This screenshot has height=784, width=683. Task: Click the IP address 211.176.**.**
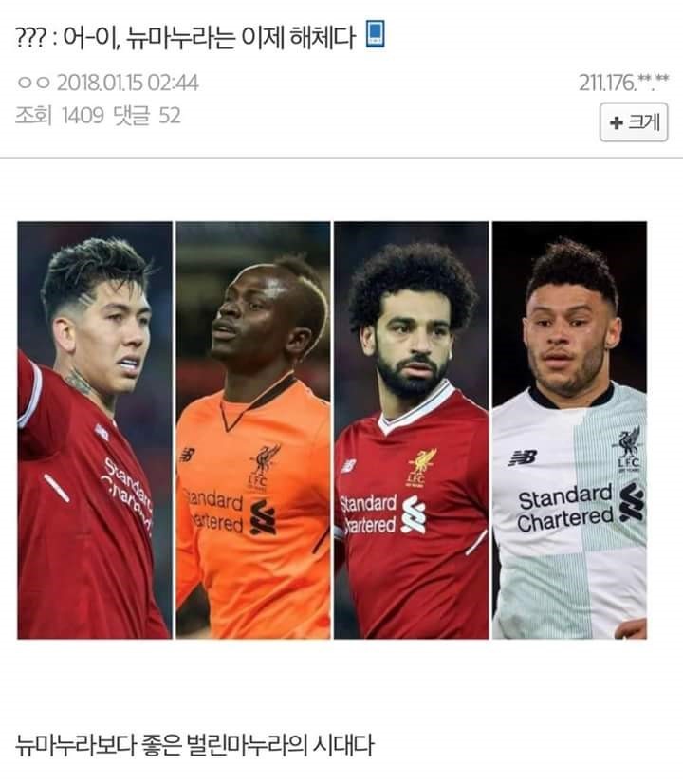[623, 83]
